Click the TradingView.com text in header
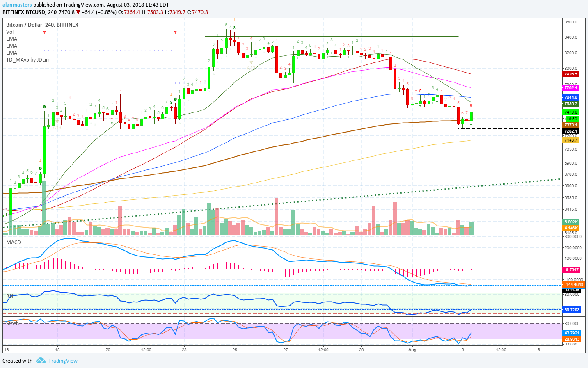This screenshot has width=588, height=368. click(84, 5)
